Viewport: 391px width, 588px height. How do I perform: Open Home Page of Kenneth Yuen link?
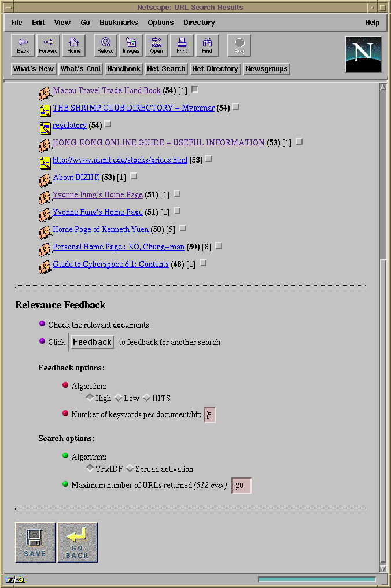pyautogui.click(x=101, y=230)
